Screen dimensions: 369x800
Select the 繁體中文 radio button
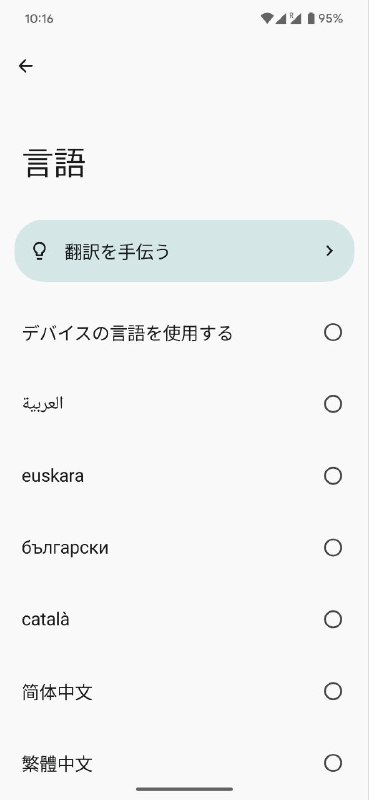[333, 764]
